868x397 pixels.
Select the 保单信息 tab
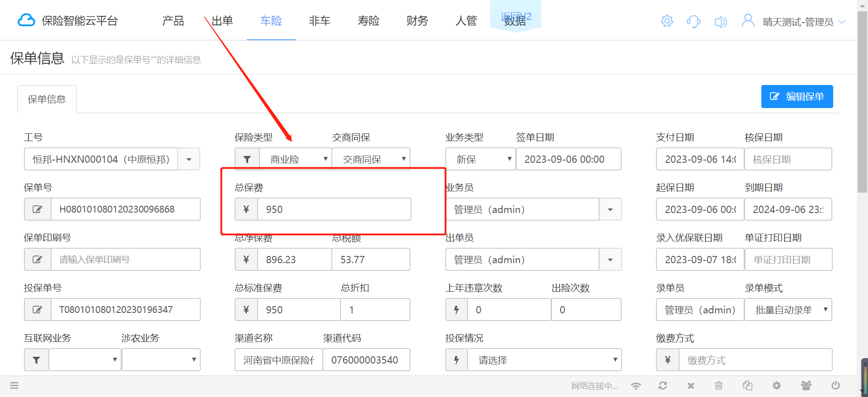point(47,99)
